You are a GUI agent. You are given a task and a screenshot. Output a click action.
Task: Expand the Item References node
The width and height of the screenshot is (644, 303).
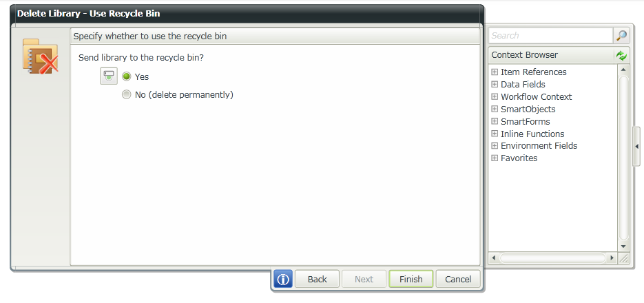coord(495,72)
